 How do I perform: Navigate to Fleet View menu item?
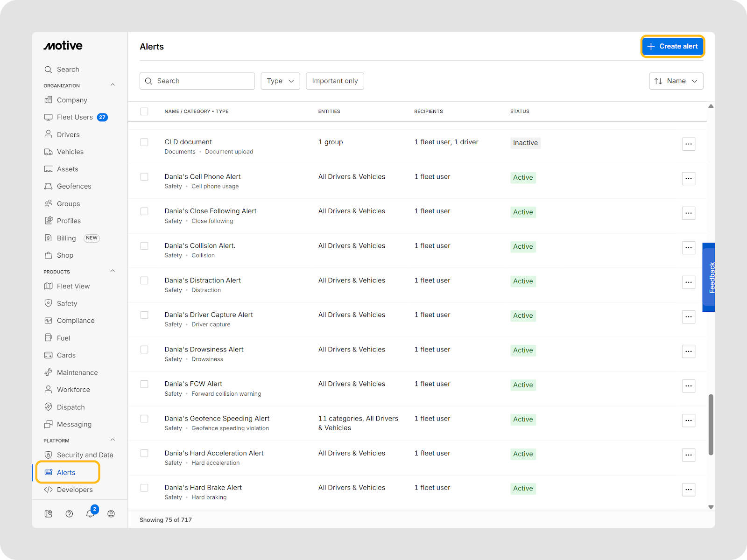73,286
